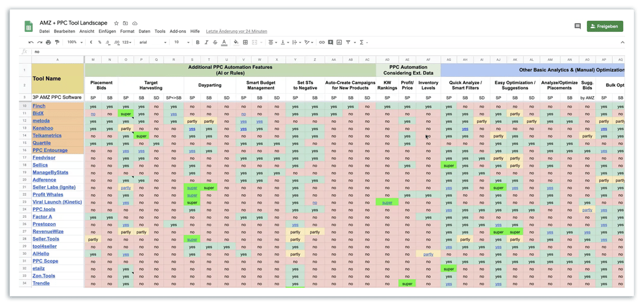Open the 100% zoom dropdown
Viewport: 644px width, 306px height.
75,42
